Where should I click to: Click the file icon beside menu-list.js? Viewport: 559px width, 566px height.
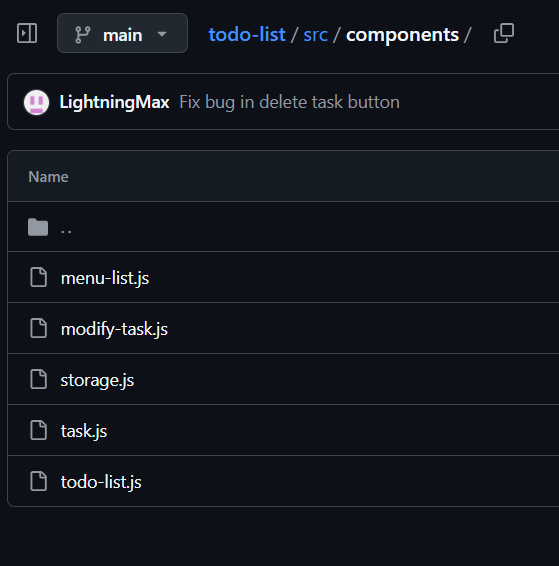pos(38,277)
